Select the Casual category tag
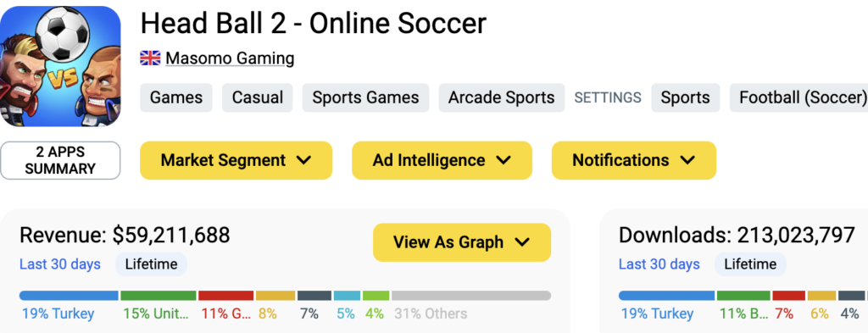 [258, 98]
